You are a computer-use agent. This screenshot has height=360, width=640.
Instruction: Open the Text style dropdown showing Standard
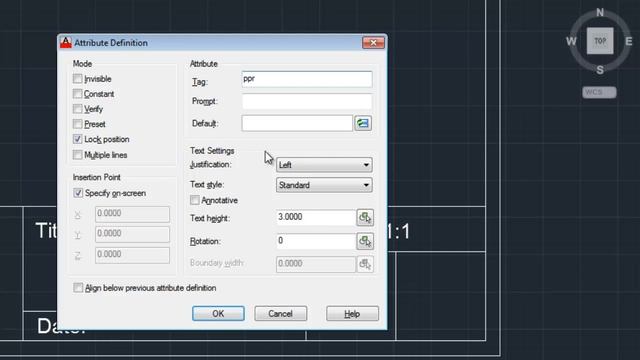point(324,185)
